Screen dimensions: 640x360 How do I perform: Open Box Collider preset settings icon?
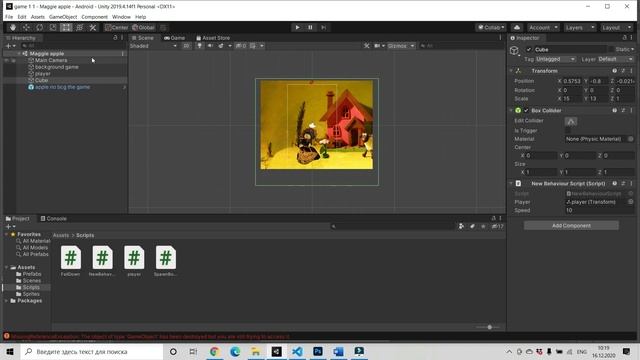[623, 110]
